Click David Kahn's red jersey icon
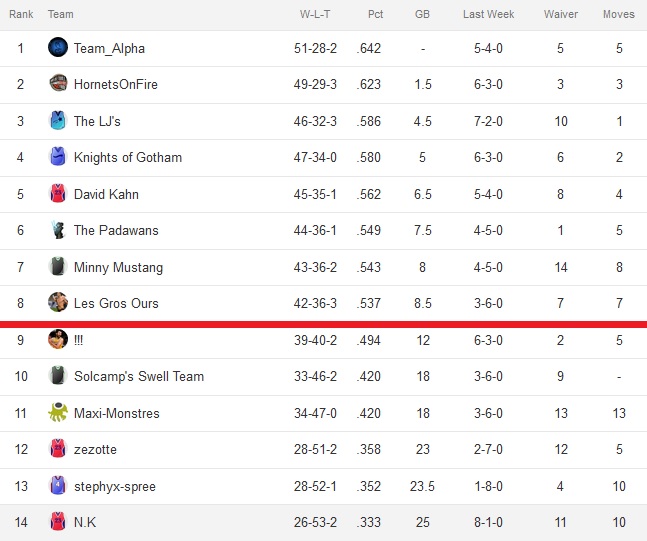The image size is (647, 541). click(58, 193)
